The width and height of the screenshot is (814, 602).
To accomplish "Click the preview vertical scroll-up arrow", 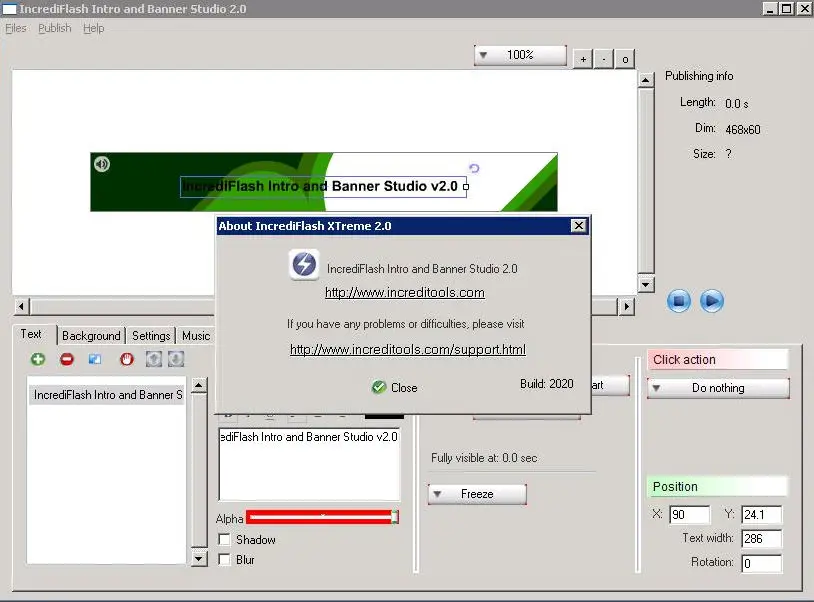I will [x=645, y=80].
